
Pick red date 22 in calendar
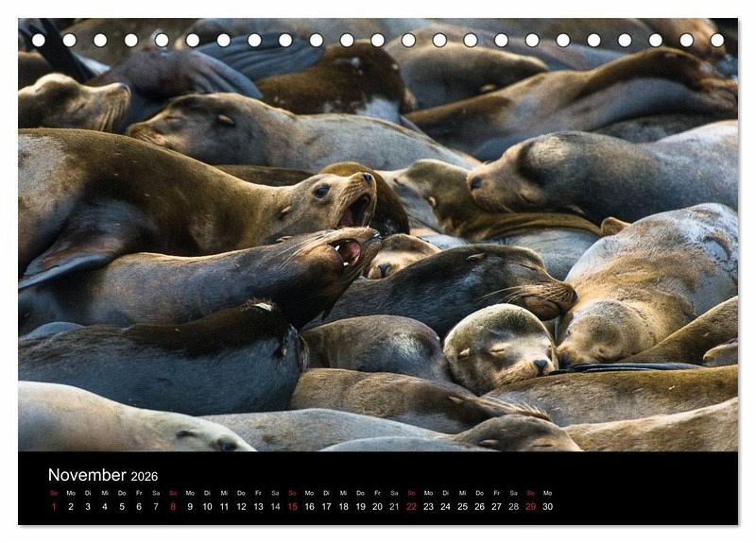(411, 507)
